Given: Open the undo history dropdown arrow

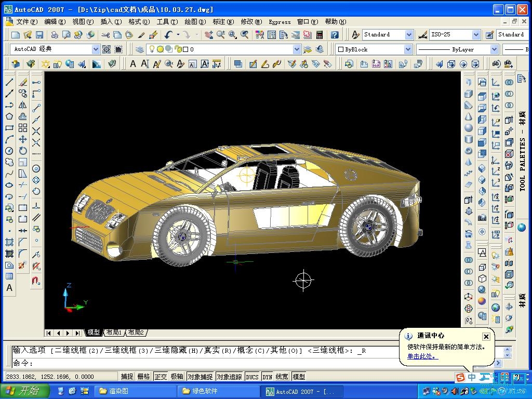Looking at the screenshot, I should coord(178,35).
